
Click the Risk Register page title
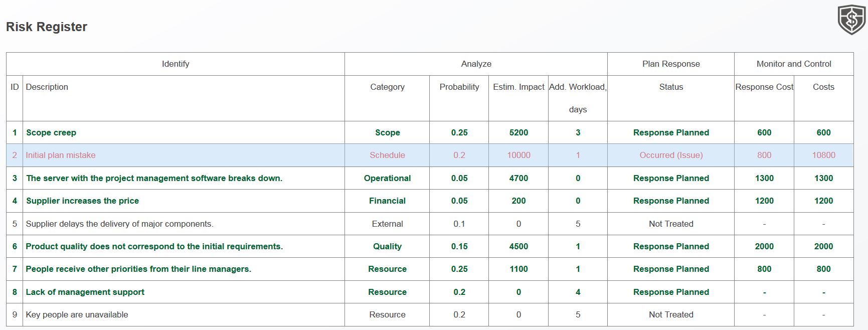point(47,27)
